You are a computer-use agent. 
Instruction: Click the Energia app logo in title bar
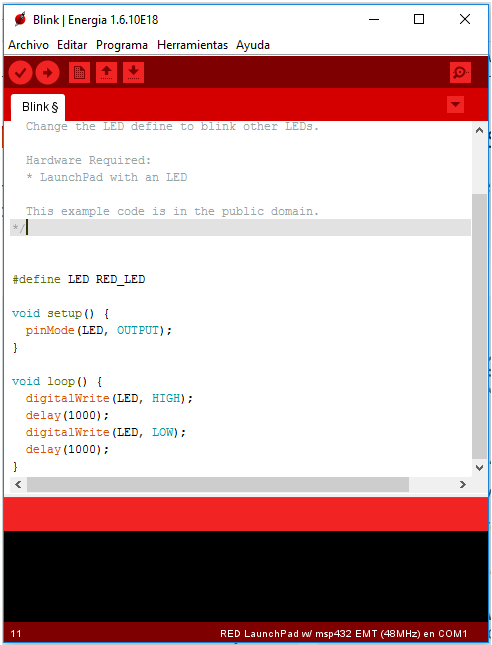coord(20,19)
